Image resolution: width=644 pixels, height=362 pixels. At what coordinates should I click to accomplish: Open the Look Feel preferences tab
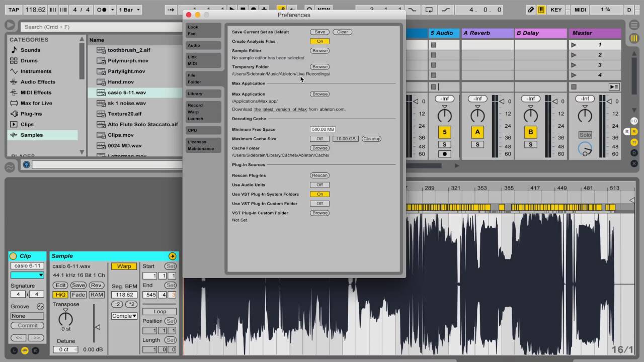[203, 30]
